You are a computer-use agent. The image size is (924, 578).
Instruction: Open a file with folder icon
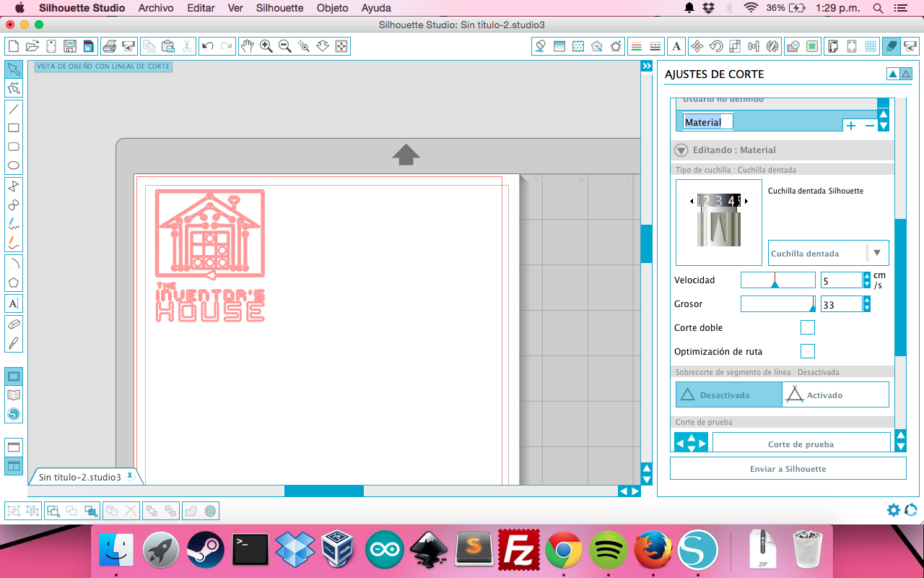[32, 46]
